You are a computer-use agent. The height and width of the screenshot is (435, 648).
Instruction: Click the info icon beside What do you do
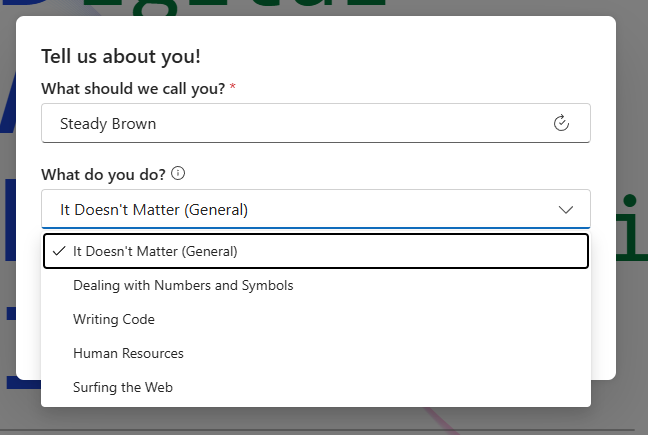[178, 173]
